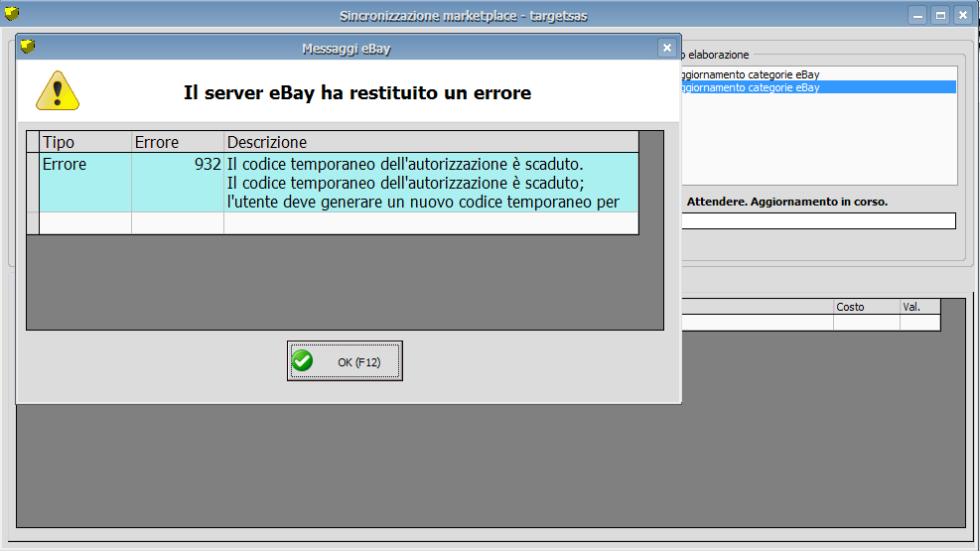Select the Tipo column header

(x=85, y=142)
